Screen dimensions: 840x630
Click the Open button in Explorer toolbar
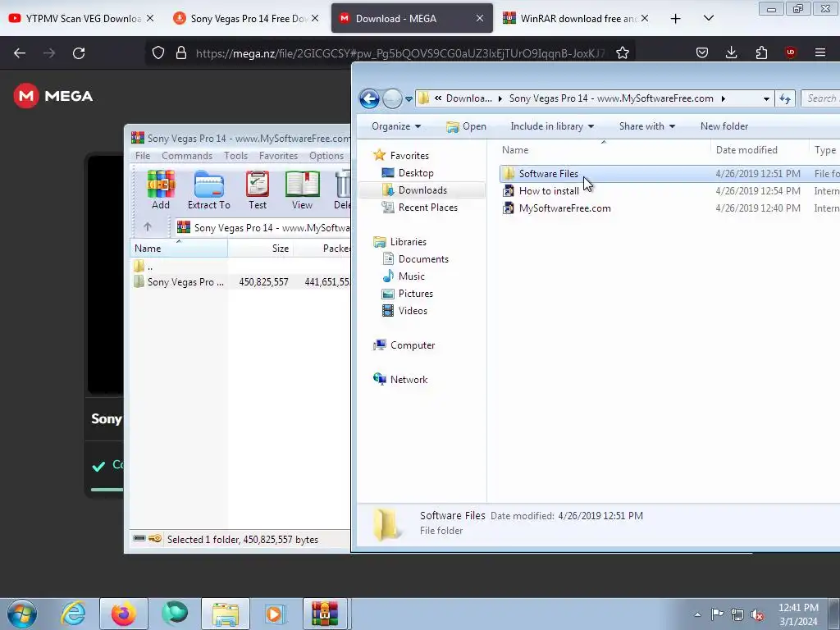coord(467,126)
